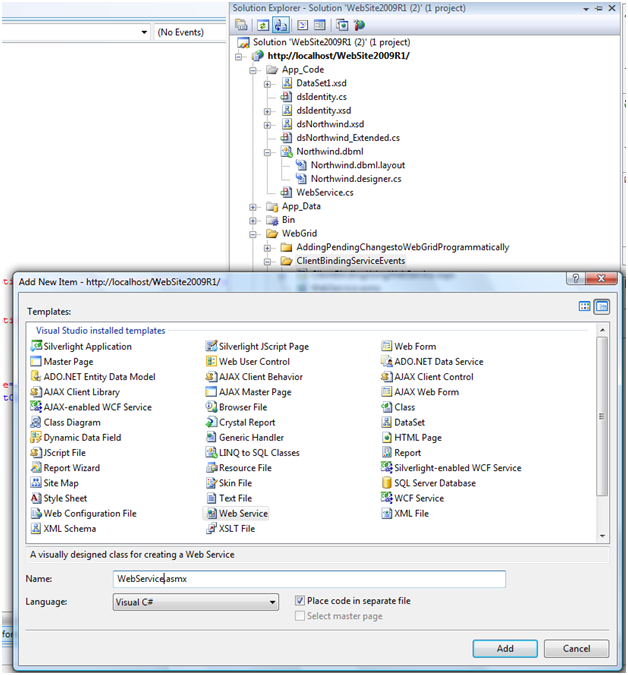Select WebService.cs in Solution Explorer

tap(324, 192)
